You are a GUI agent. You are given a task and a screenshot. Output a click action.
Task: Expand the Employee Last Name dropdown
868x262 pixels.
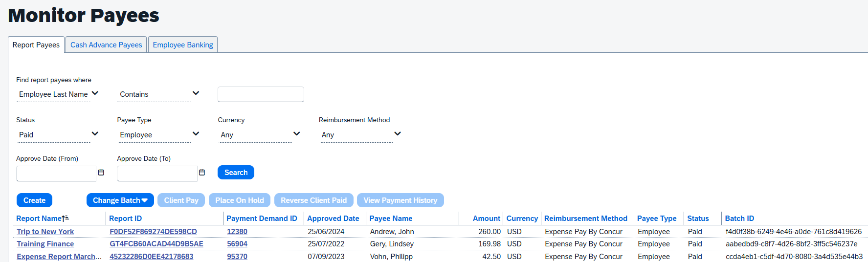[58, 94]
